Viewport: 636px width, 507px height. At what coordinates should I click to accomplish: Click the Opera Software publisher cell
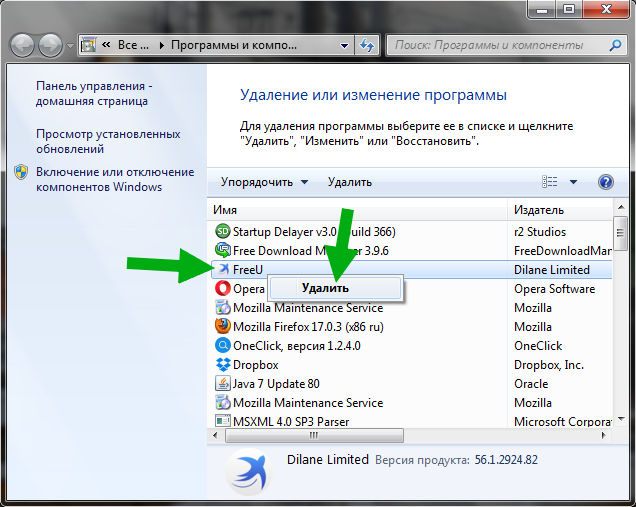click(x=554, y=289)
